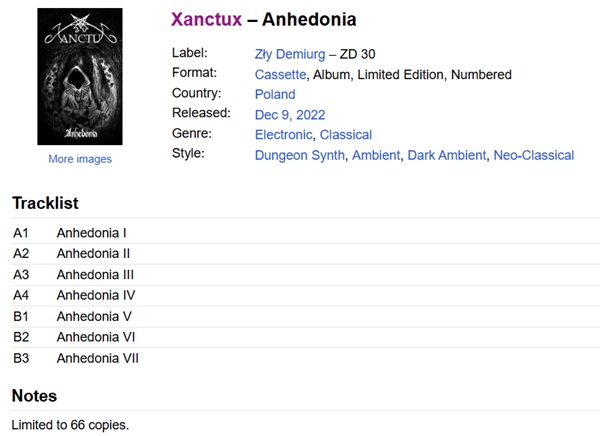Select track A2 Anhedonia II
The image size is (600, 436).
pos(93,254)
